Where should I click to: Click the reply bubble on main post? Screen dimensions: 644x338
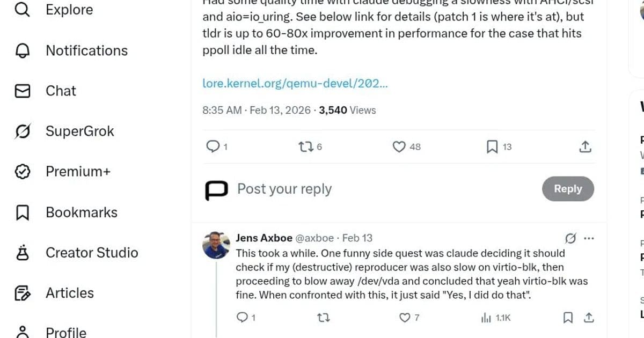213,146
